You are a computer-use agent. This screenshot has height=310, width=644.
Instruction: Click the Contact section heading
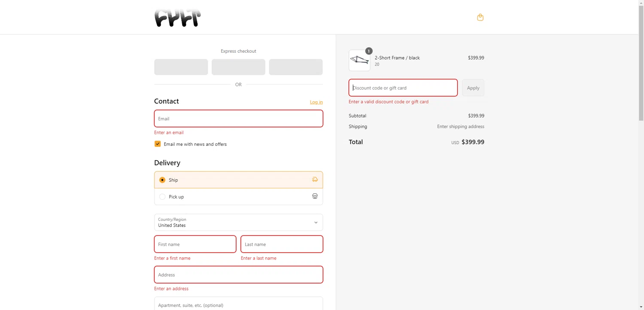coord(167,101)
